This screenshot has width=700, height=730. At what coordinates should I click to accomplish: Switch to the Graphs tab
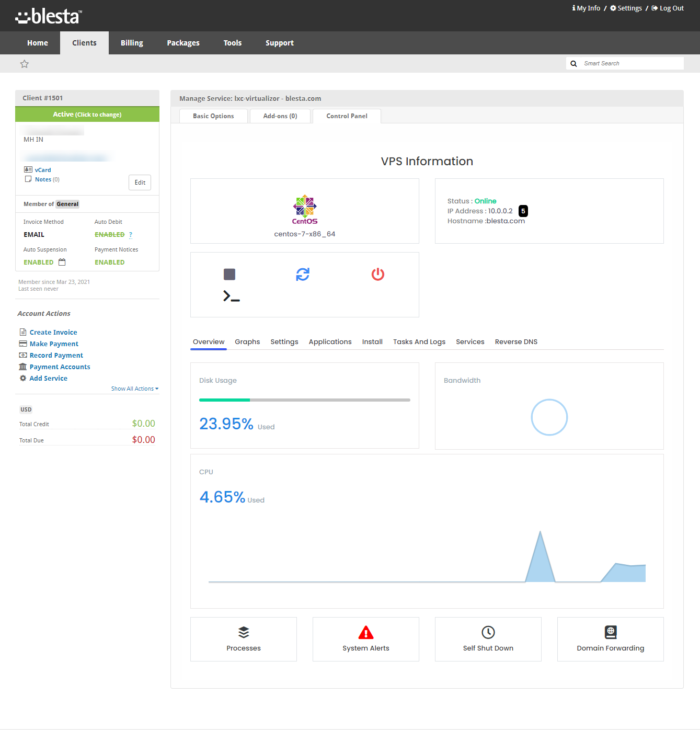tap(247, 341)
